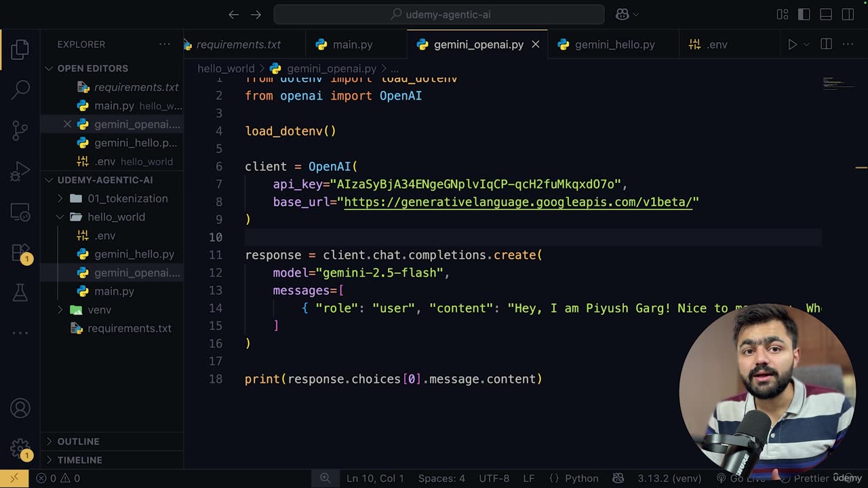The width and height of the screenshot is (868, 488).
Task: Open the generativelanguage.googleapis.com URL link
Action: (x=518, y=202)
